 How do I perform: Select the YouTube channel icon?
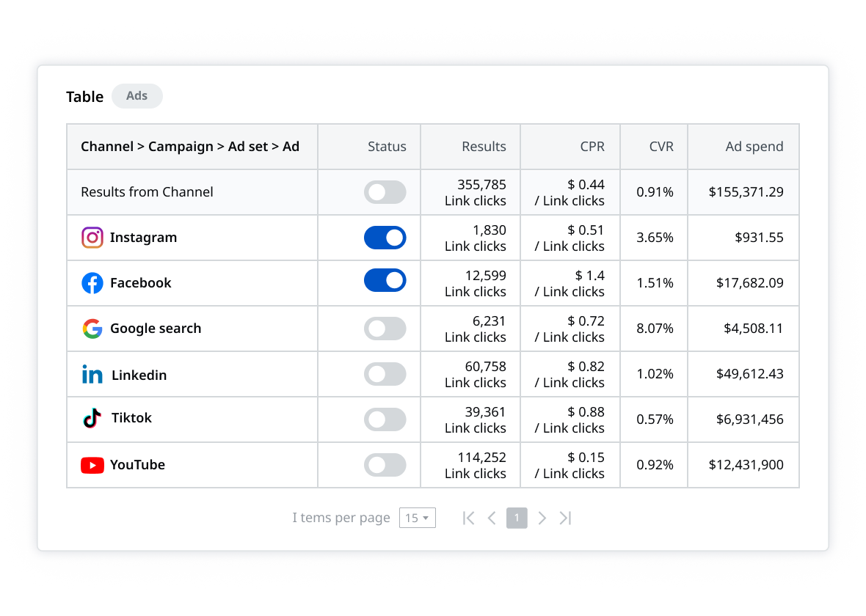92,465
